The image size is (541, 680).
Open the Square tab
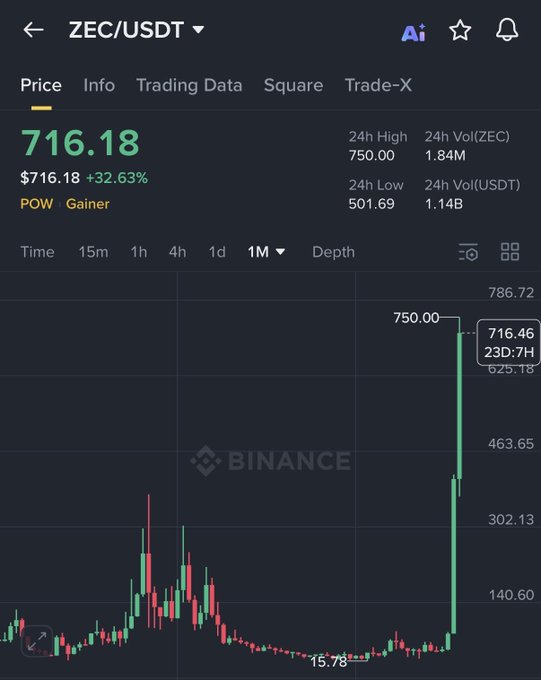coord(293,85)
